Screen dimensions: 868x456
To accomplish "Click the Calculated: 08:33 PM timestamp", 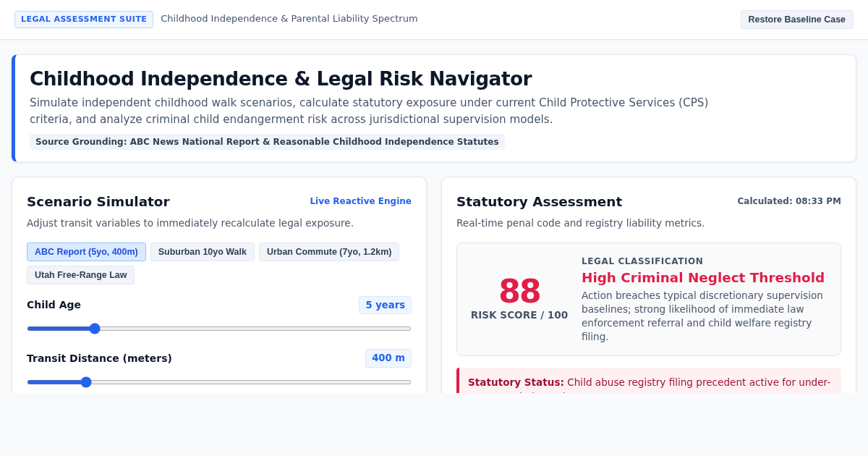I will pos(789,201).
